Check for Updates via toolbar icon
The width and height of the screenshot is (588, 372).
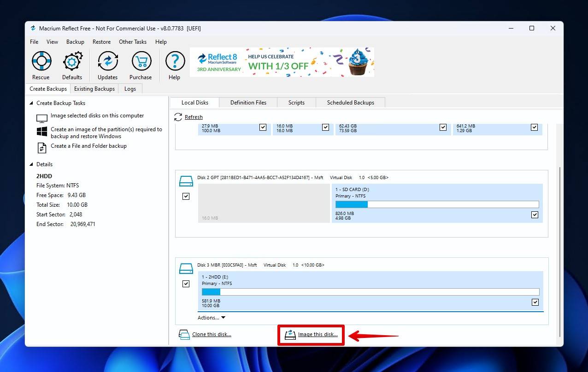(x=107, y=61)
